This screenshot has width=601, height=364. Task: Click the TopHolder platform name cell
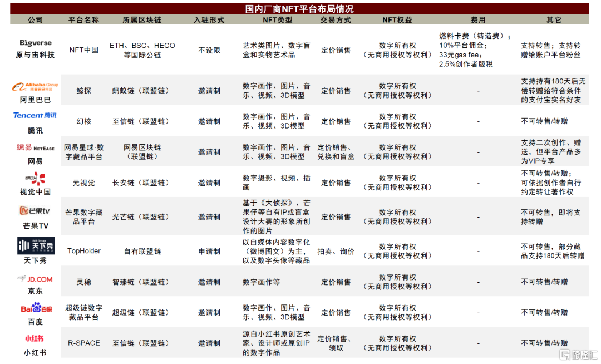(83, 251)
